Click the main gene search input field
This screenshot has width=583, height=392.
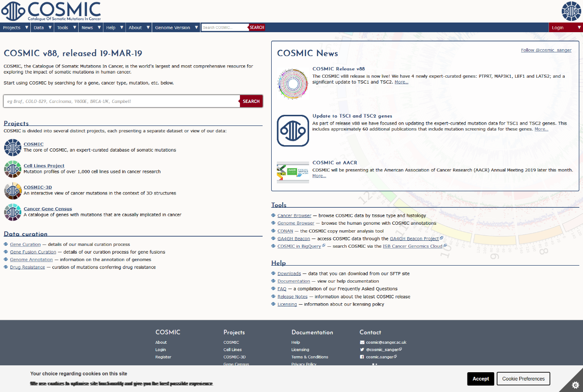(x=121, y=101)
